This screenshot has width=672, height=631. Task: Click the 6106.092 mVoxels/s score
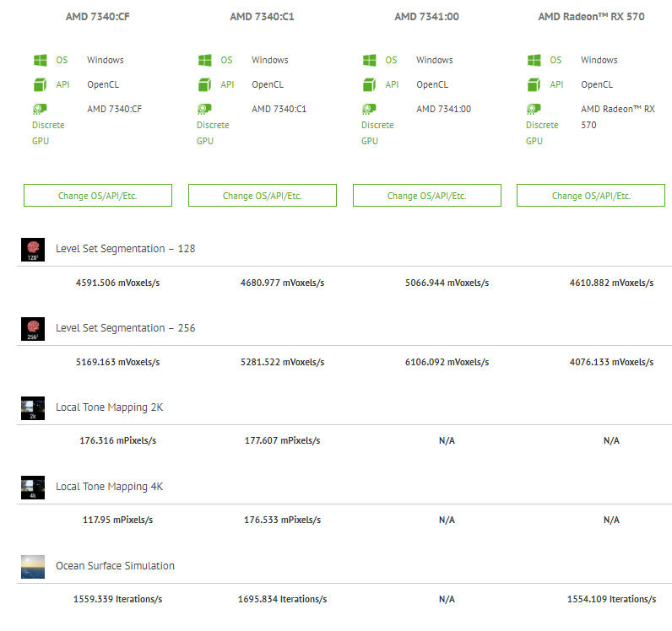point(447,362)
